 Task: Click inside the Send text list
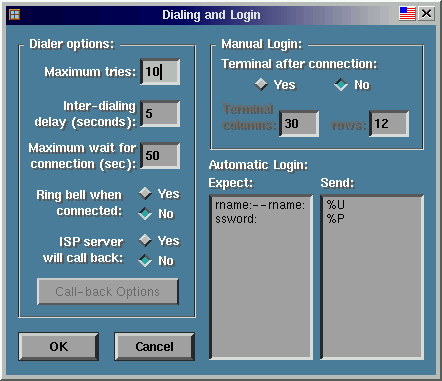[x=372, y=277]
